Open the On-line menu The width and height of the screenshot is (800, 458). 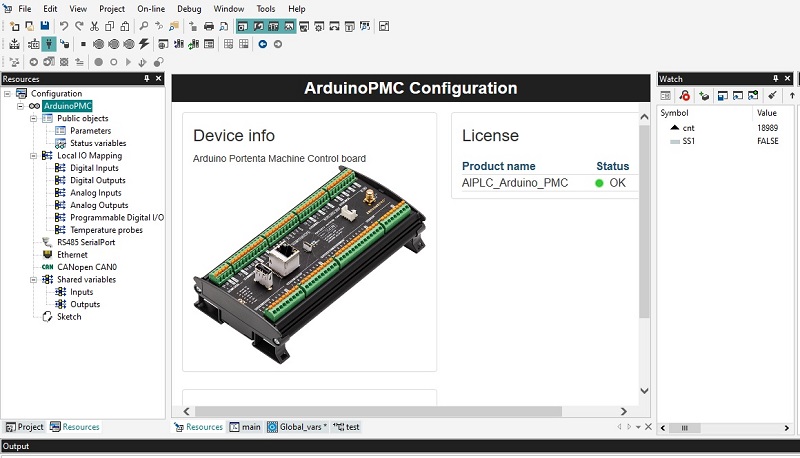151,9
